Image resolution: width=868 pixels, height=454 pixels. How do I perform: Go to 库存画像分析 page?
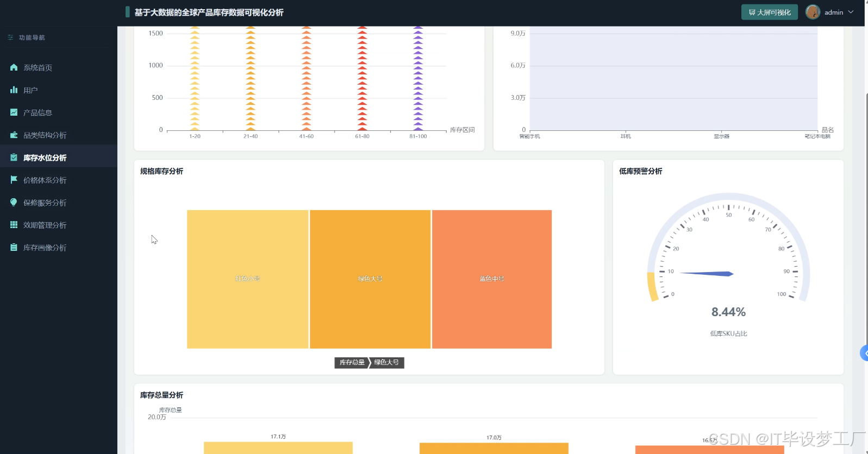58,247
